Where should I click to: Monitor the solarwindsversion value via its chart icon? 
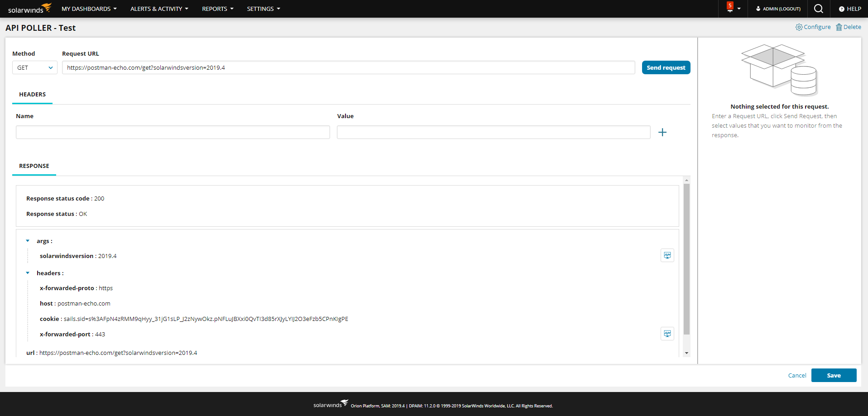(667, 255)
